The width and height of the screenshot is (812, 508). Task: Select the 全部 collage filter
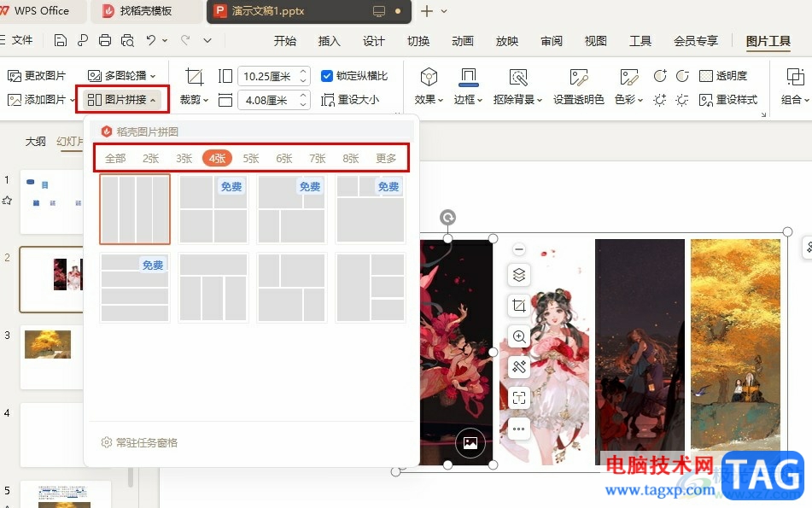point(115,158)
